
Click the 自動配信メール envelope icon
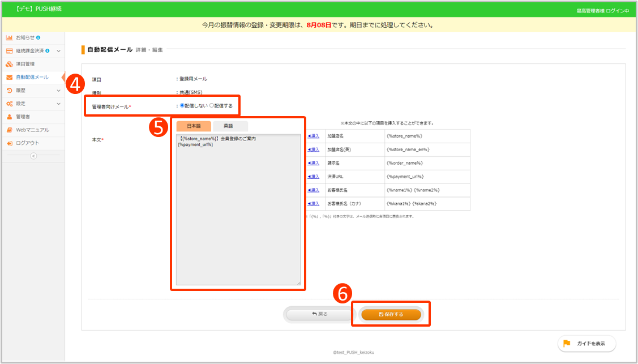(x=10, y=77)
